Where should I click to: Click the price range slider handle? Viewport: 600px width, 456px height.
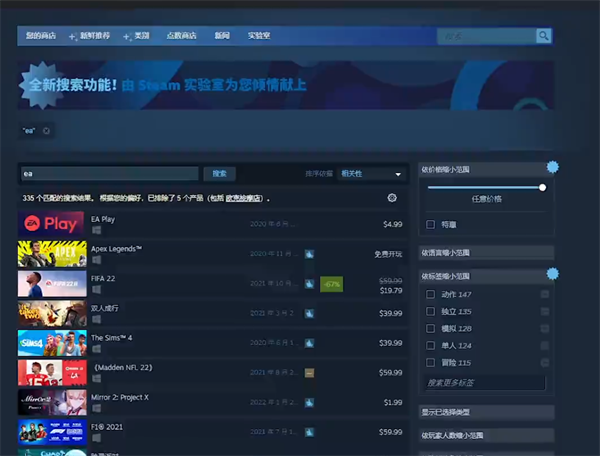pyautogui.click(x=542, y=187)
